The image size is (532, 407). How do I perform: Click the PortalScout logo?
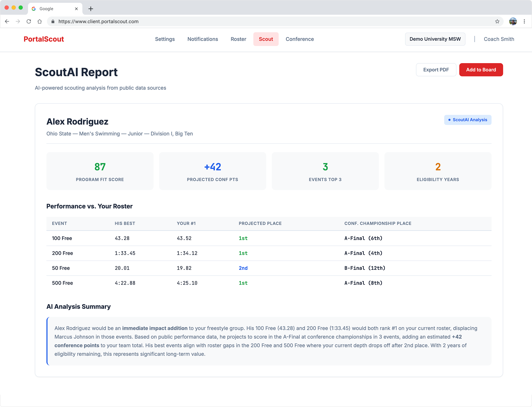43,39
